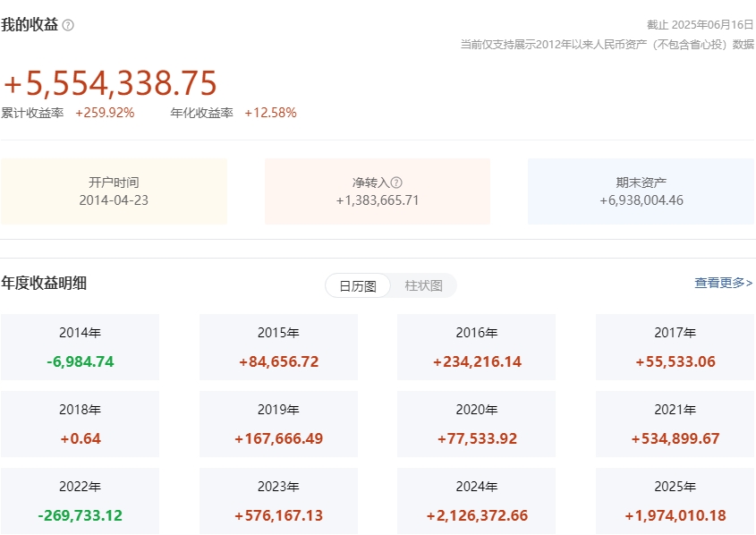Screen dimensions: 756x535
Task: Select the 2021年 earnings card
Action: (x=675, y=424)
